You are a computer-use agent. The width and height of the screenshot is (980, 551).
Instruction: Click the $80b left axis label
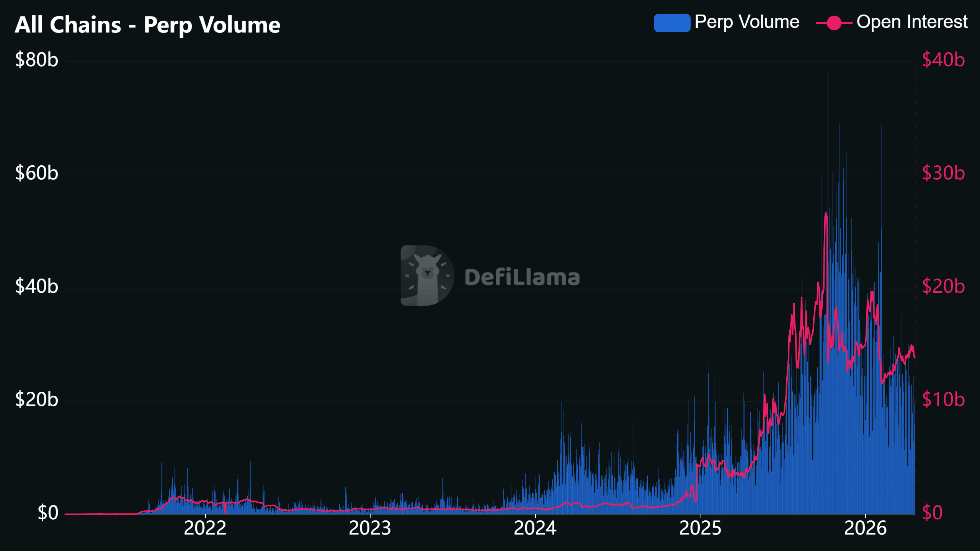pos(36,60)
